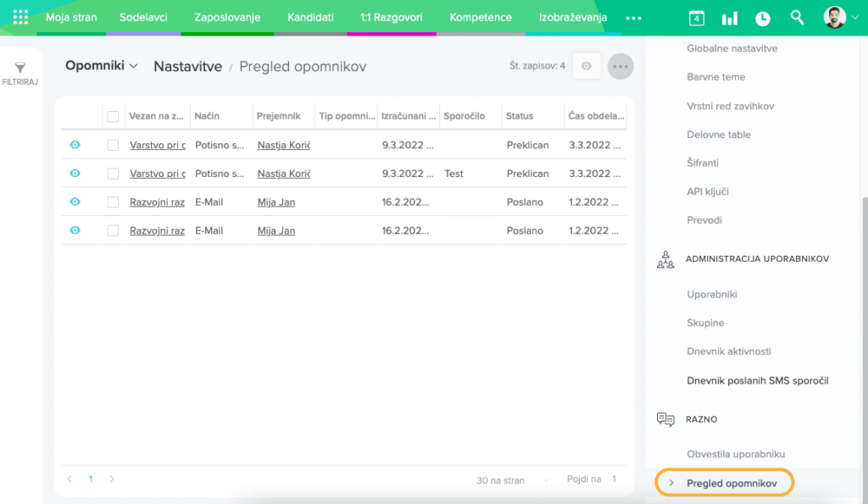Select Dnevnik aktivnosti in the settings sidebar
This screenshot has width=868, height=504.
tap(728, 352)
